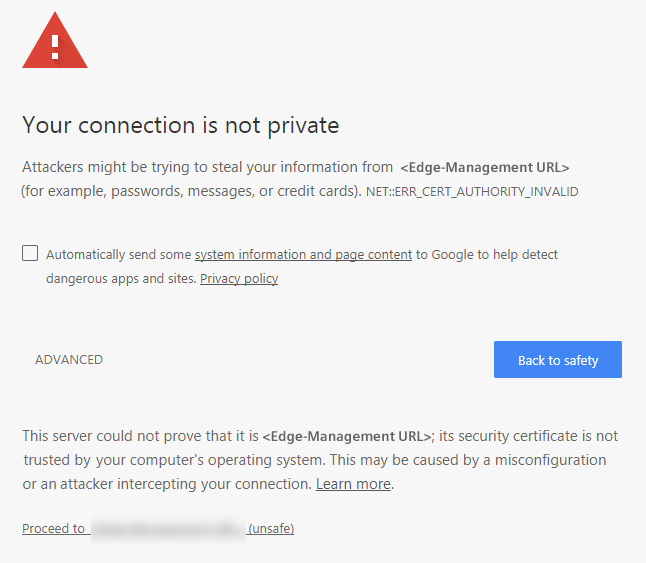Click the "passwords, messages, or credit cards" text

(222, 191)
